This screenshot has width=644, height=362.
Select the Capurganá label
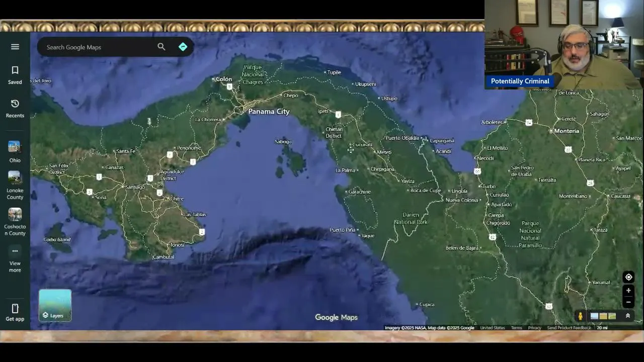pos(442,141)
